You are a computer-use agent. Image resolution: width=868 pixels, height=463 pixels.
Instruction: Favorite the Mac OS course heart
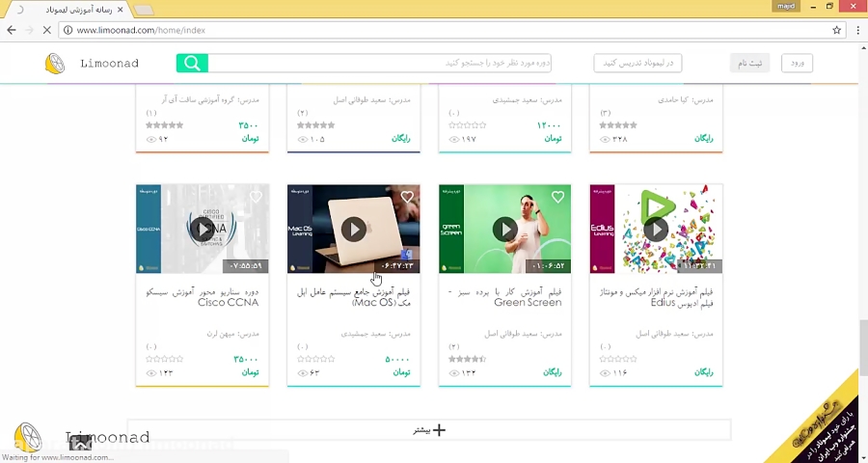click(x=407, y=197)
